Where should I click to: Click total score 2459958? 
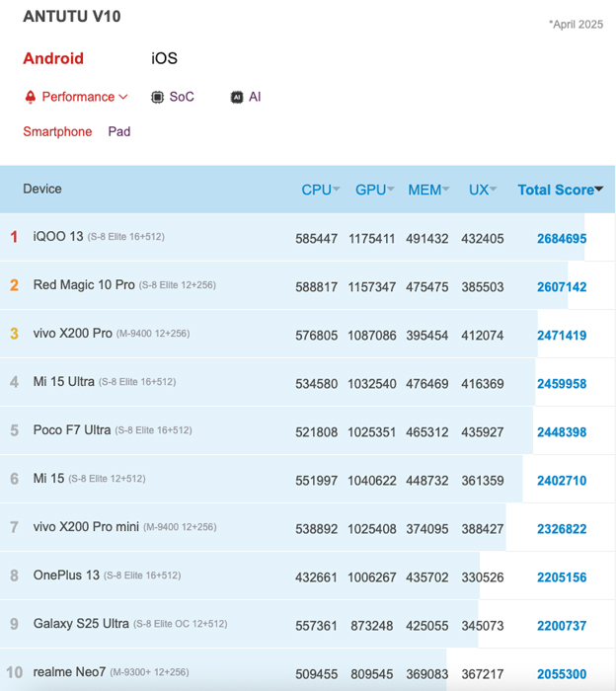click(x=562, y=384)
